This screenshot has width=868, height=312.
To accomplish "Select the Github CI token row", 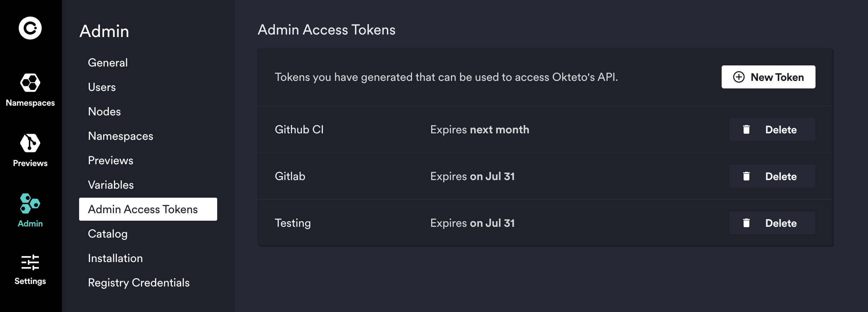I will tap(300, 129).
